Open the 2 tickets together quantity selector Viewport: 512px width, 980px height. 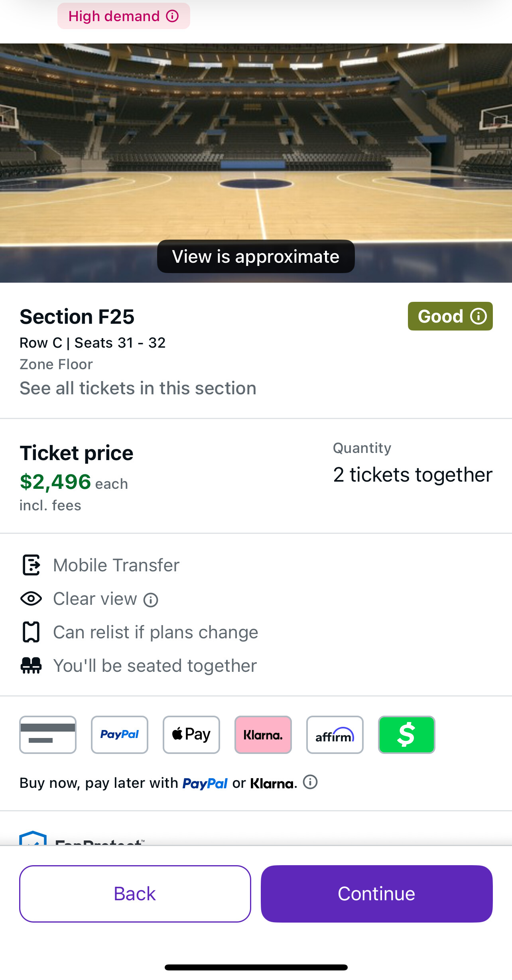click(x=413, y=475)
